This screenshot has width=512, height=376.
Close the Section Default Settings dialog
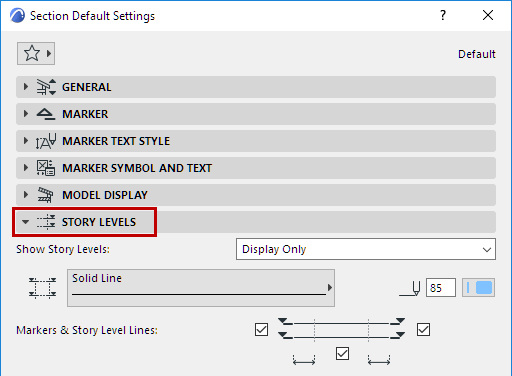tap(488, 15)
